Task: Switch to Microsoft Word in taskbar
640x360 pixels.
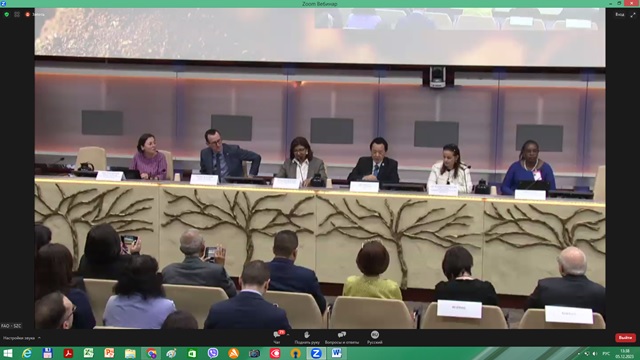Action: [x=336, y=353]
